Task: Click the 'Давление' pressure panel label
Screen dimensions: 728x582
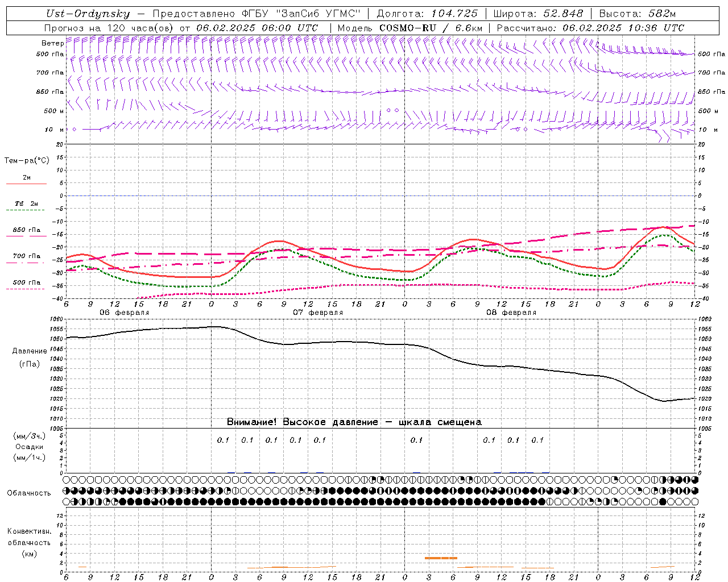Action: tap(30, 351)
